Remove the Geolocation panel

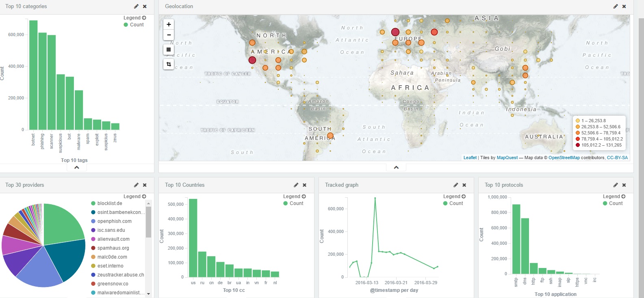pos(624,6)
